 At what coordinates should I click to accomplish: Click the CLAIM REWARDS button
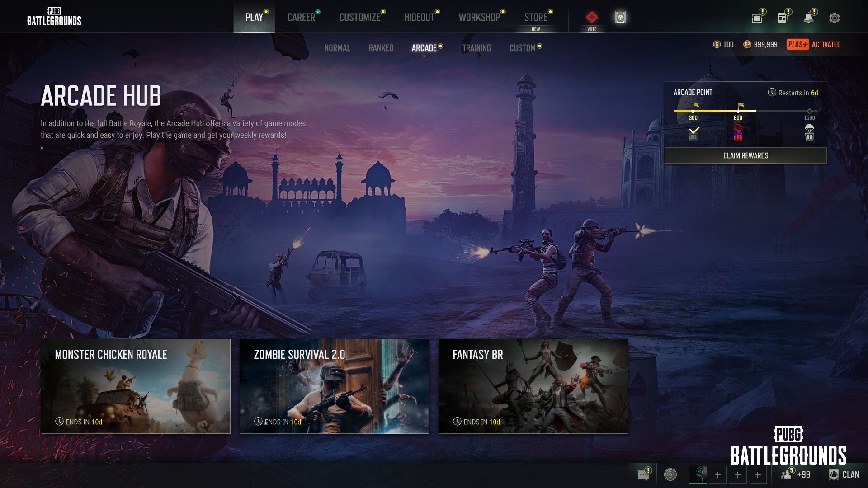point(746,155)
